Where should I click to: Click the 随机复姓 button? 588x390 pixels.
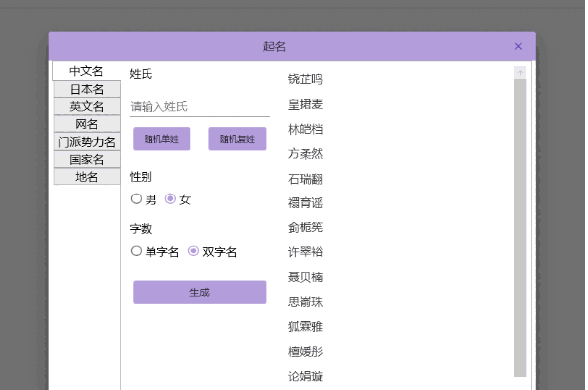(x=237, y=139)
